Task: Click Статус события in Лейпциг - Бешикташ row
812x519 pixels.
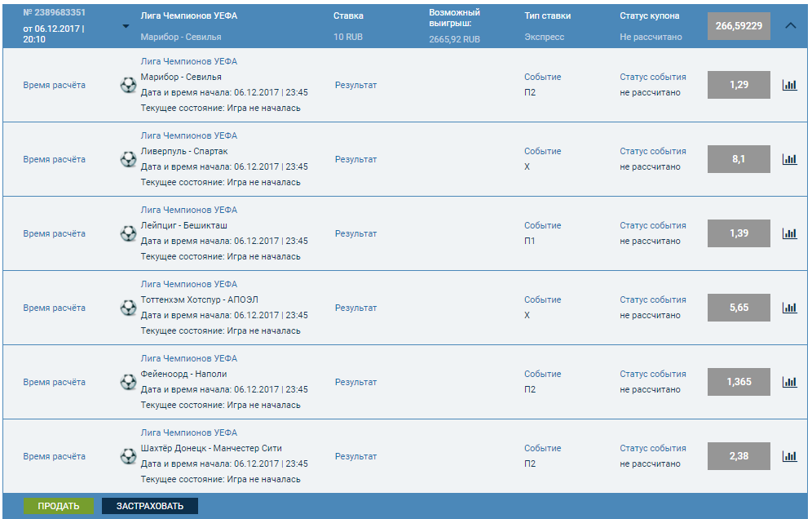Action: pyautogui.click(x=653, y=225)
